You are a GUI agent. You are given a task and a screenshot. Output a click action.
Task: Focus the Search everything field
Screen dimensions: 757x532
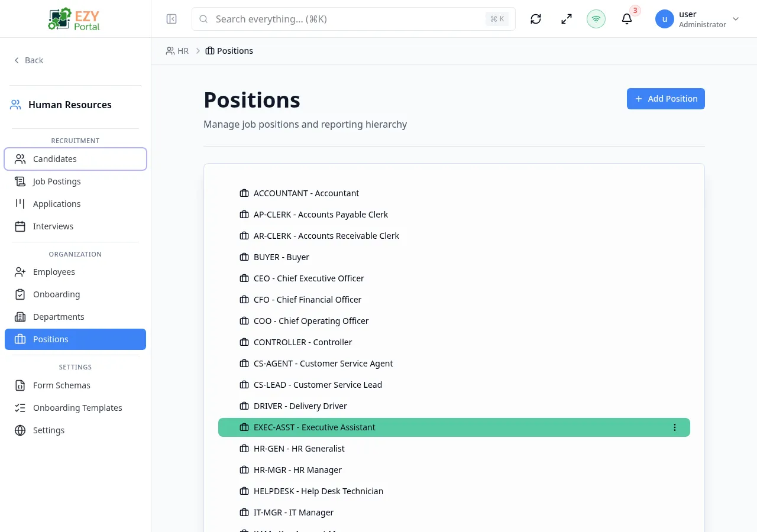click(x=354, y=19)
